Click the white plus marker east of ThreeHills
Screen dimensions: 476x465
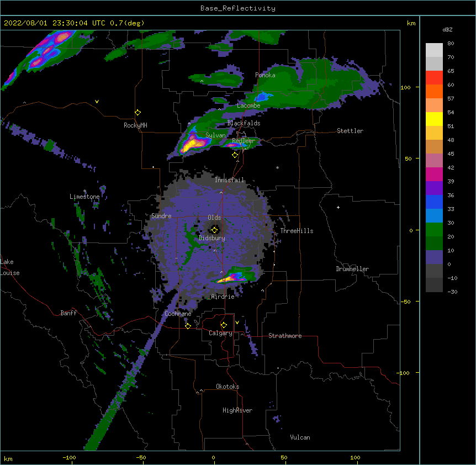point(338,207)
